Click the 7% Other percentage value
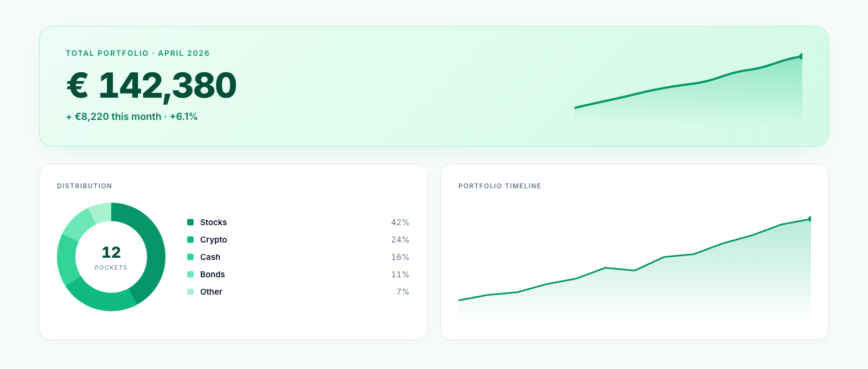 [x=403, y=291]
